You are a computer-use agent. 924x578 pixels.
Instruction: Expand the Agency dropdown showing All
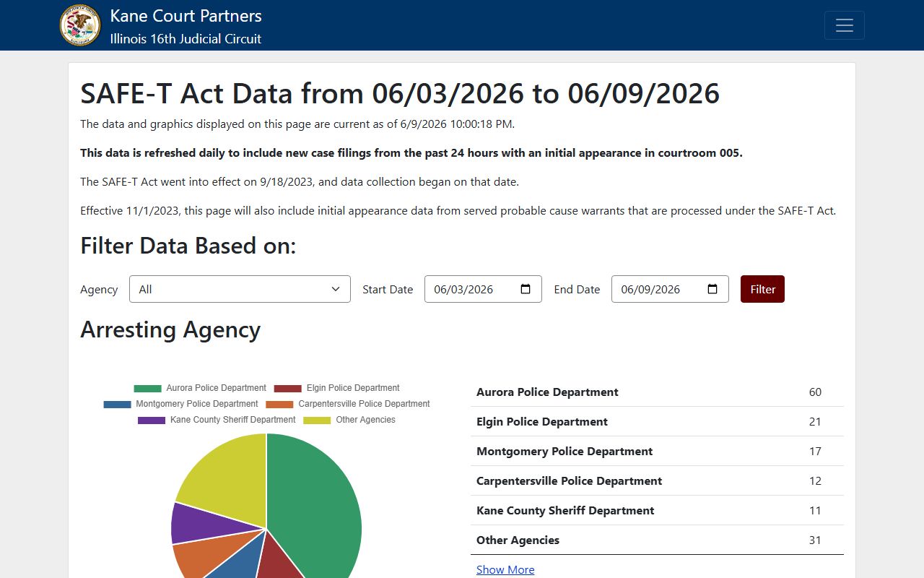240,289
